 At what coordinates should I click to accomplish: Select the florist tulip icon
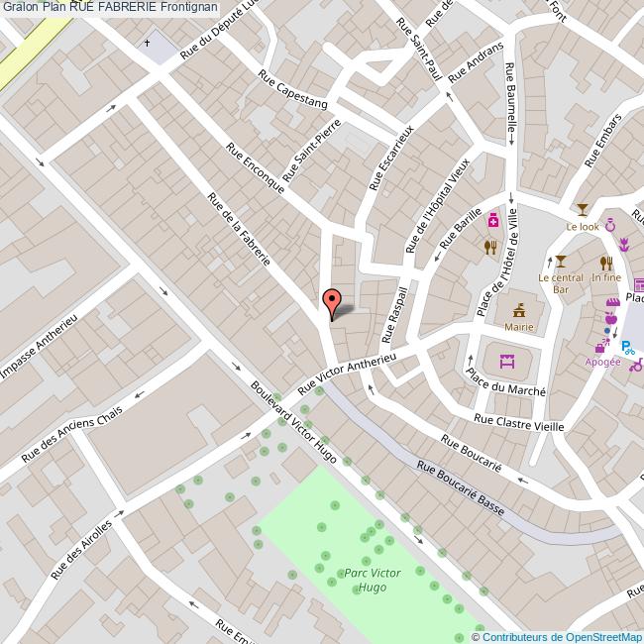point(624,243)
